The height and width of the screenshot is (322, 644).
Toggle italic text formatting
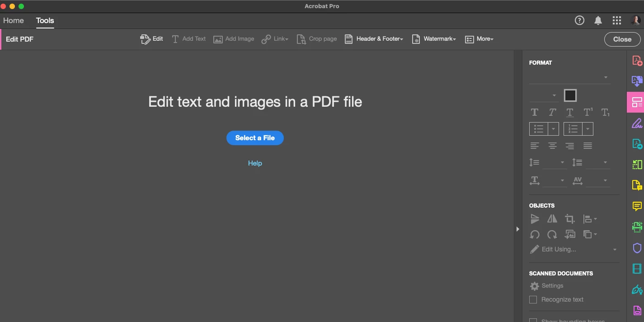click(552, 112)
